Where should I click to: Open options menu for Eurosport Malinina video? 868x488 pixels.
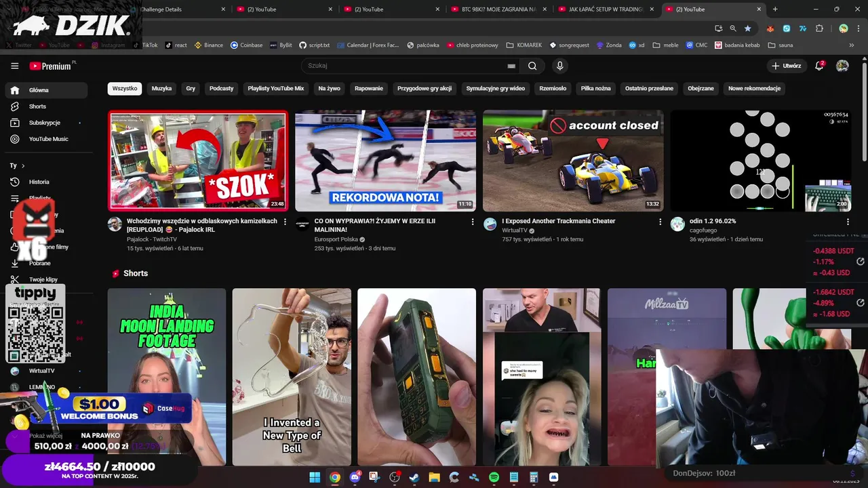473,222
